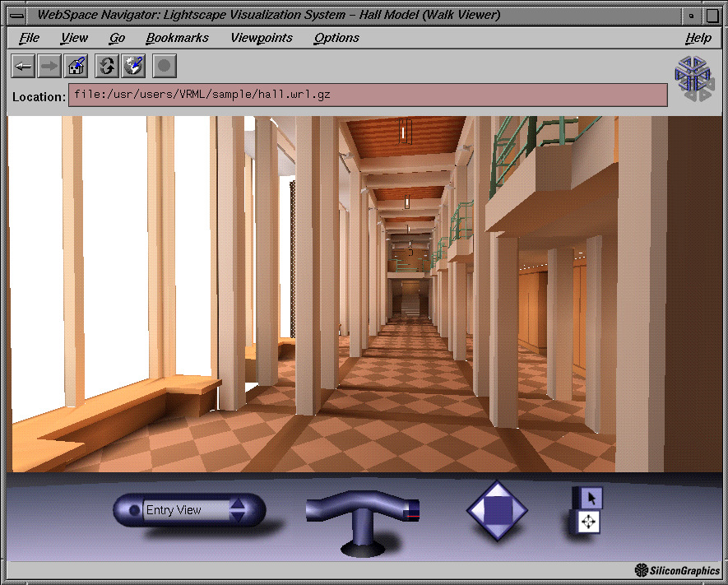Open the File menu

click(x=30, y=38)
